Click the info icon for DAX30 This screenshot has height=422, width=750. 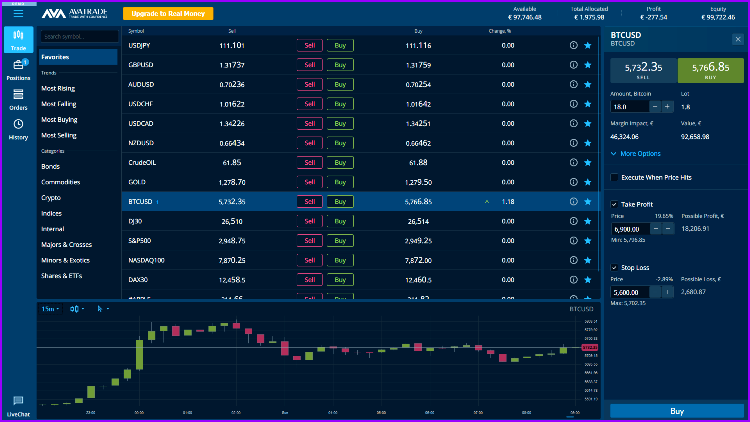click(x=574, y=279)
